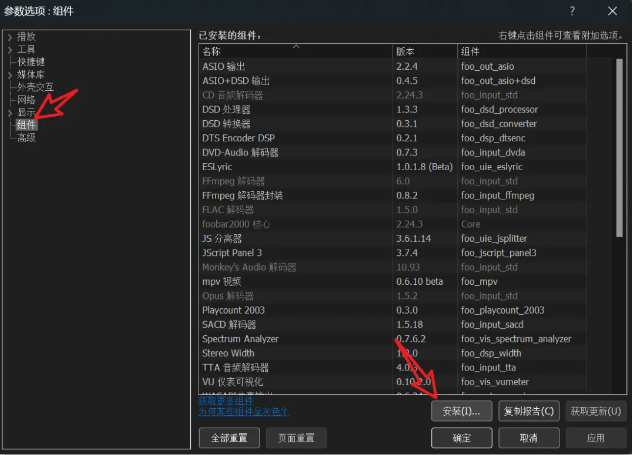Close the 参数选项 dialog
632x455 pixels.
(x=612, y=11)
